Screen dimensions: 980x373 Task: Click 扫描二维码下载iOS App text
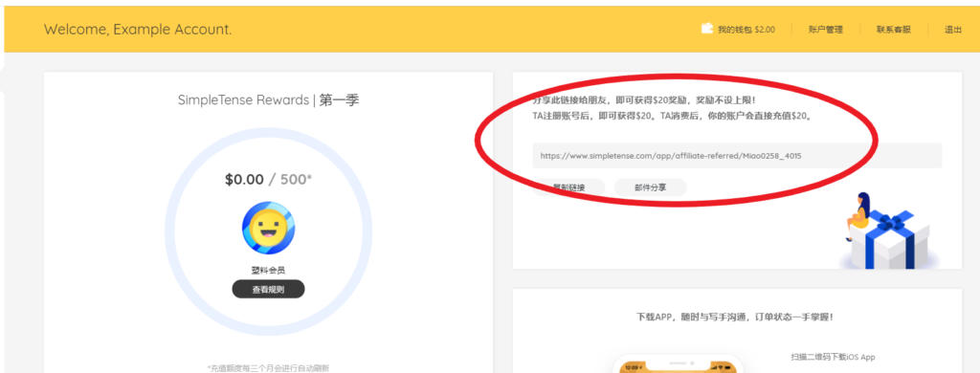coord(833,358)
